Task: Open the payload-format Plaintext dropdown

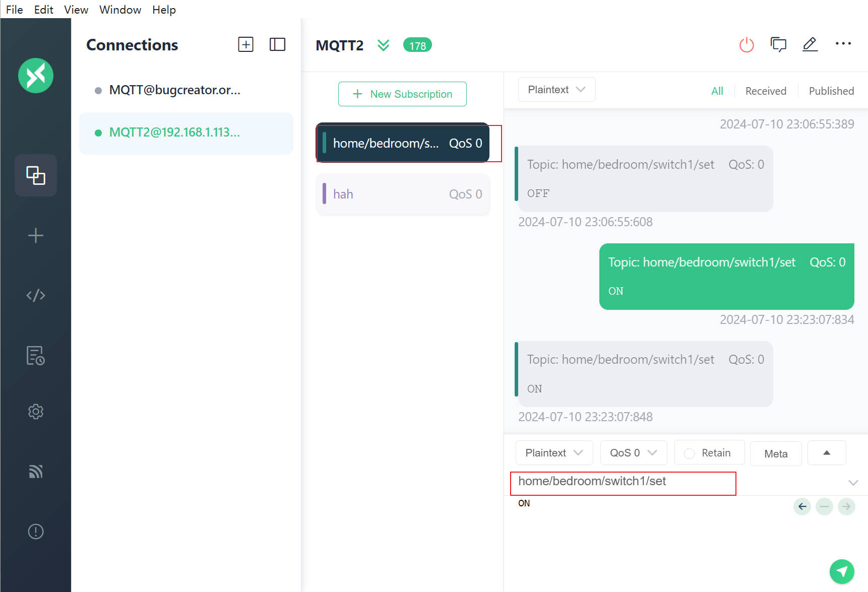Action: click(554, 453)
